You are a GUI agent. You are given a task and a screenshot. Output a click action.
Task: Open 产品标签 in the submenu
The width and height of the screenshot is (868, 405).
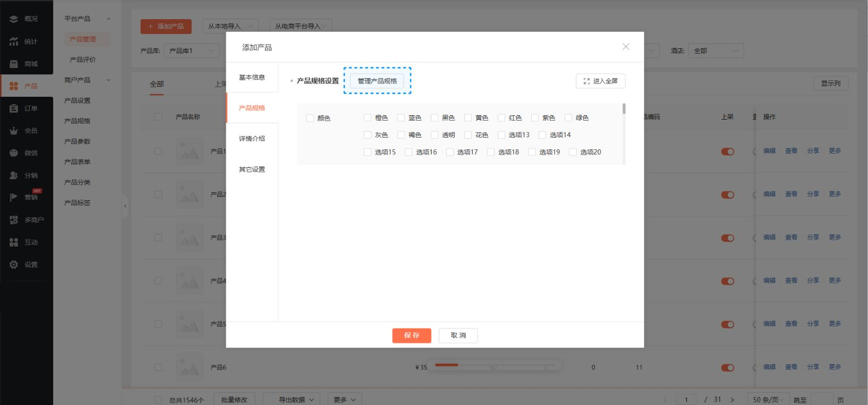78,203
